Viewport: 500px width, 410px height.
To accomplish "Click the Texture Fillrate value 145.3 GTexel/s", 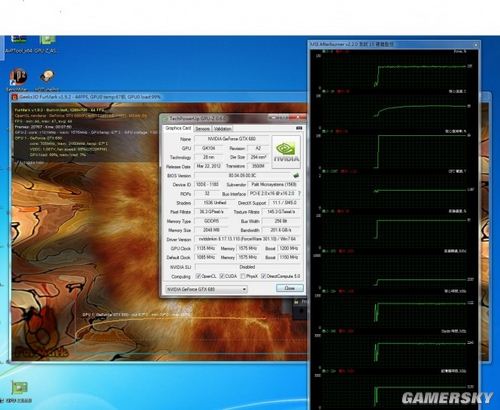I will pos(281,212).
